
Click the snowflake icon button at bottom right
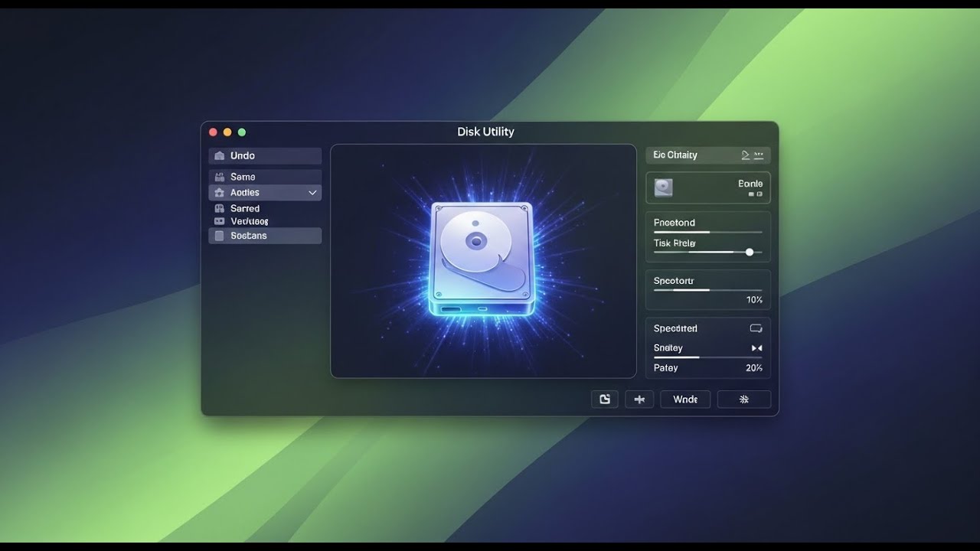(743, 399)
